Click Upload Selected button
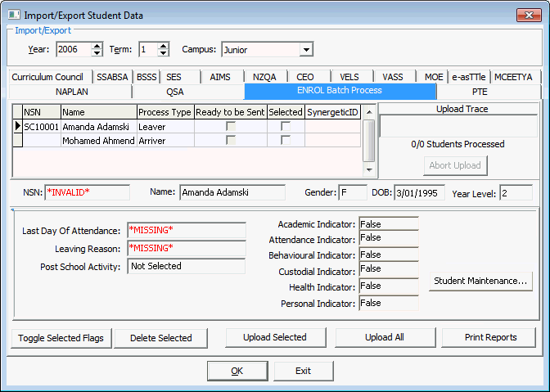Image resolution: width=550 pixels, height=392 pixels. tap(275, 337)
